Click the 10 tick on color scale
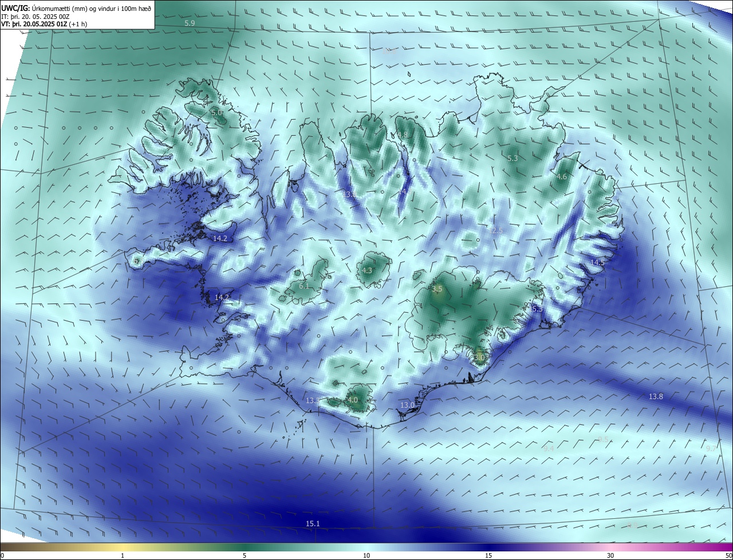The width and height of the screenshot is (733, 560). click(366, 555)
